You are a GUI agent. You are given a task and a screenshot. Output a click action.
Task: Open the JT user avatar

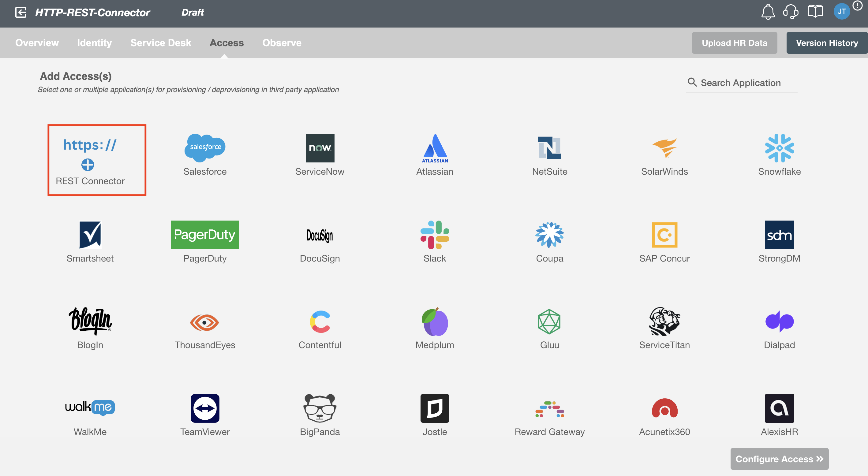pos(841,12)
